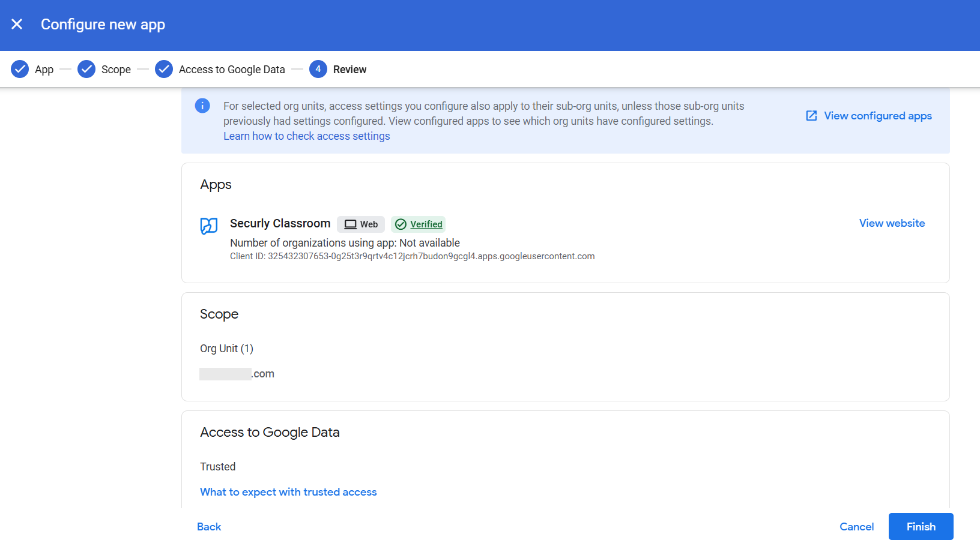Click the Back button
Image resolution: width=980 pixels, height=549 pixels.
(x=209, y=527)
